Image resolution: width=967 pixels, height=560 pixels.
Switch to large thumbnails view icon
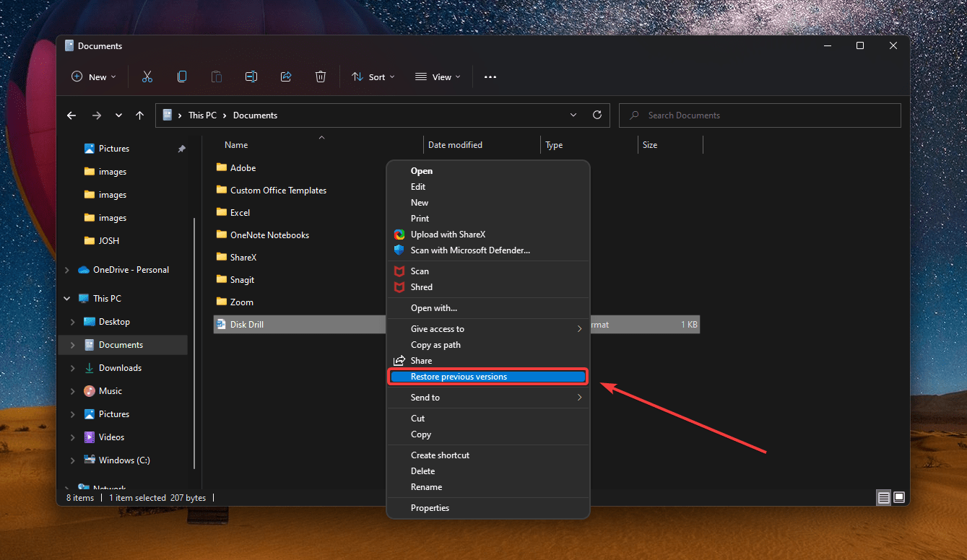(x=899, y=498)
